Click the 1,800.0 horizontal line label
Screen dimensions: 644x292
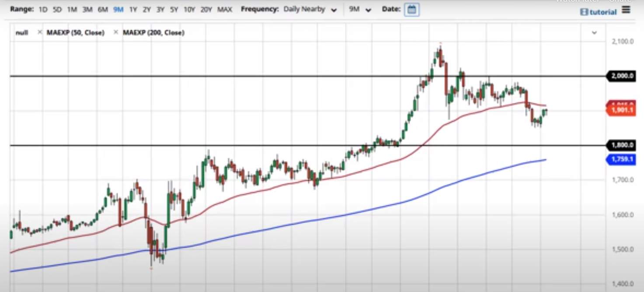pyautogui.click(x=621, y=145)
